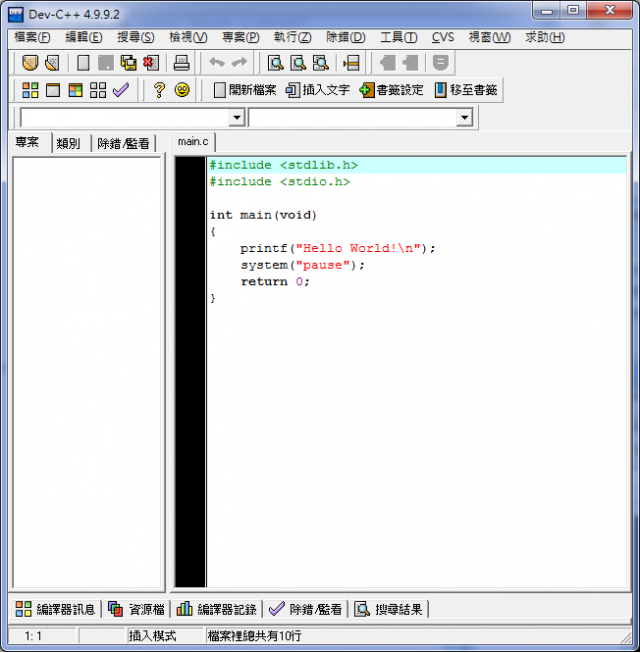
Task: Click the int main(void) code line
Action: [x=263, y=215]
